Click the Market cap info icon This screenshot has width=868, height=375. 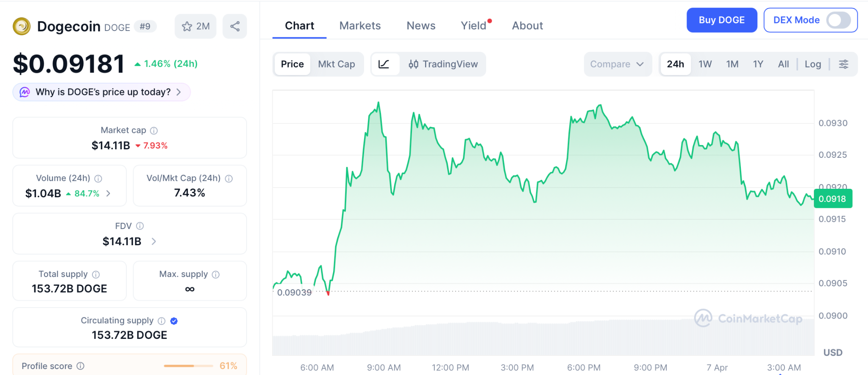coord(154,131)
